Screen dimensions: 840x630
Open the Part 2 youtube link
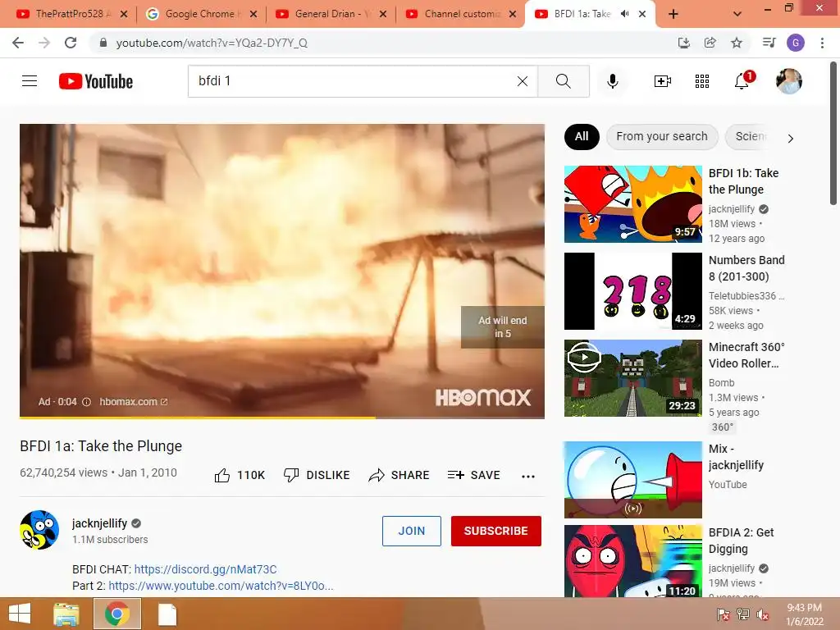[221, 586]
